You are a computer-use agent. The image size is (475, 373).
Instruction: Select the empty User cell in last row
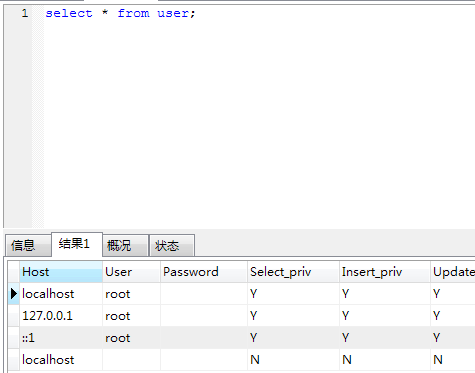131,360
